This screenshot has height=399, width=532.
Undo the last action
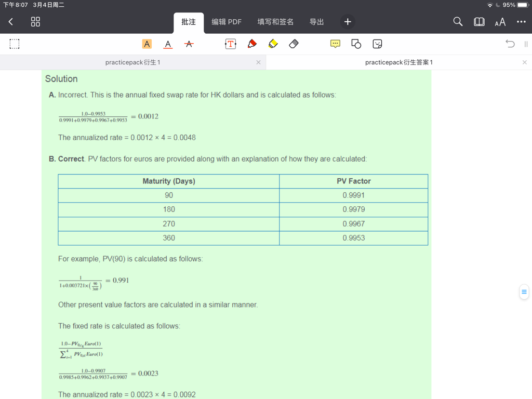tap(510, 44)
